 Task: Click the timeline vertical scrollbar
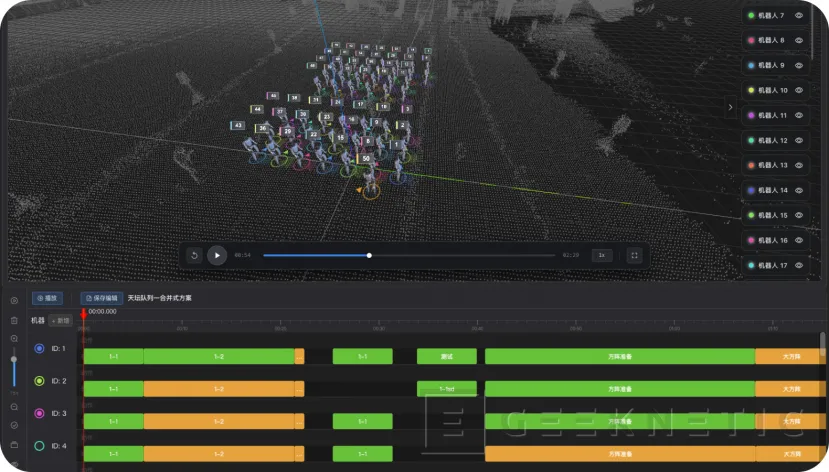point(822,345)
